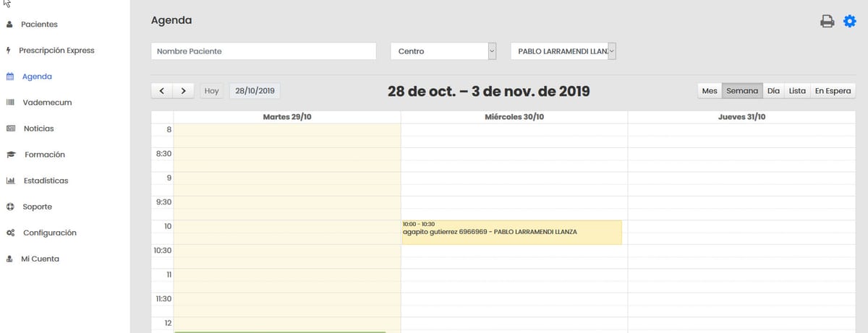Screen dimensions: 868x333
Task: Focus the Nombre Paciente search field
Action: coord(263,51)
